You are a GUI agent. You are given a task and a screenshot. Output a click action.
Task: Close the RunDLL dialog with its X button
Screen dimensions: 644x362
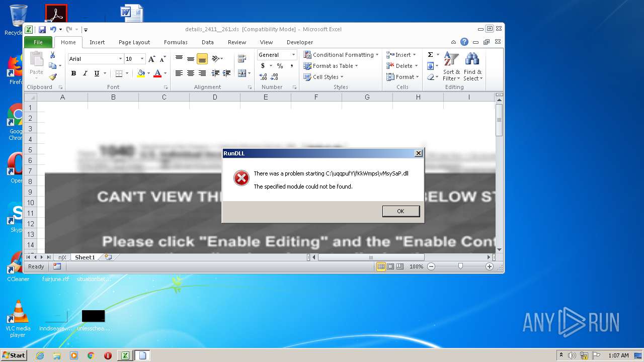(x=418, y=153)
